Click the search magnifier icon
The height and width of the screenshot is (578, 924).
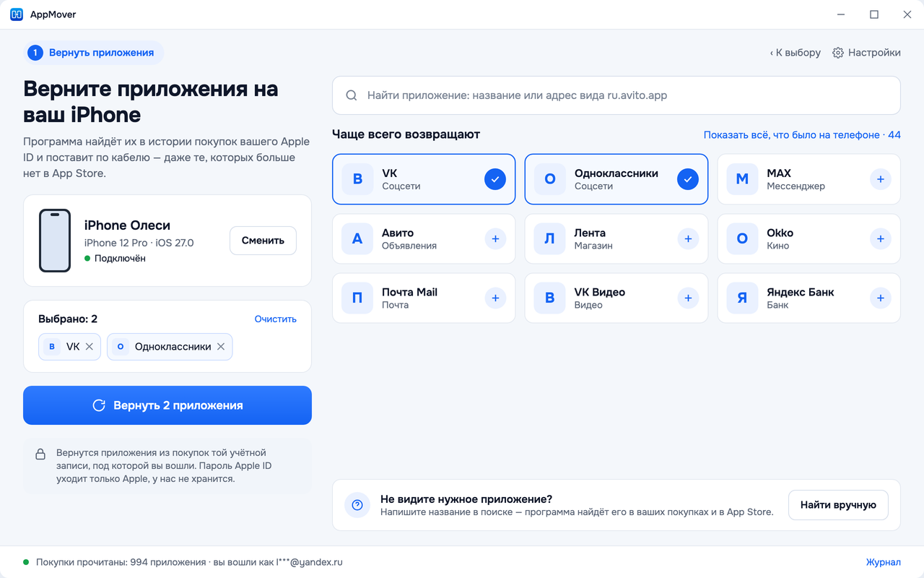pyautogui.click(x=352, y=95)
